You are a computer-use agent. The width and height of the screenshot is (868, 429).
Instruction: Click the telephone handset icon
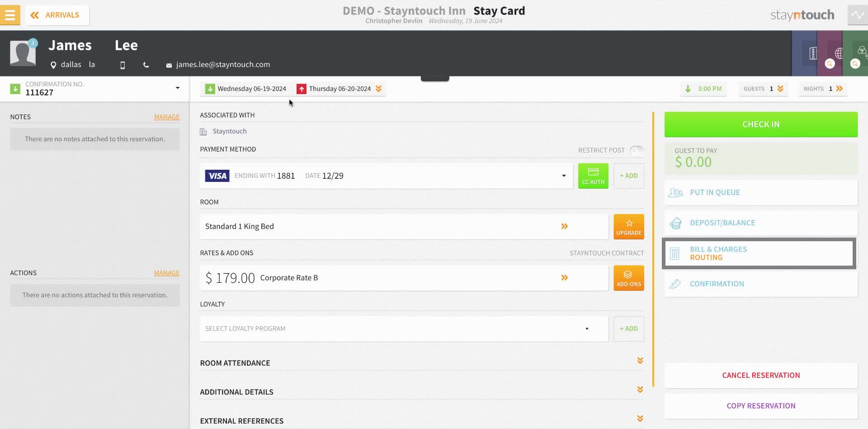[x=146, y=65]
